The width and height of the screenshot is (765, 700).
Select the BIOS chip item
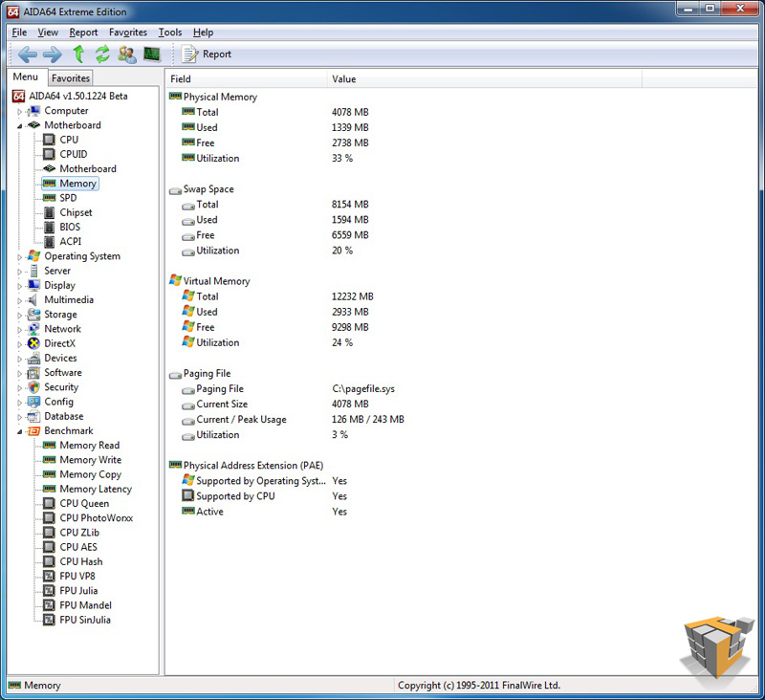click(x=62, y=227)
